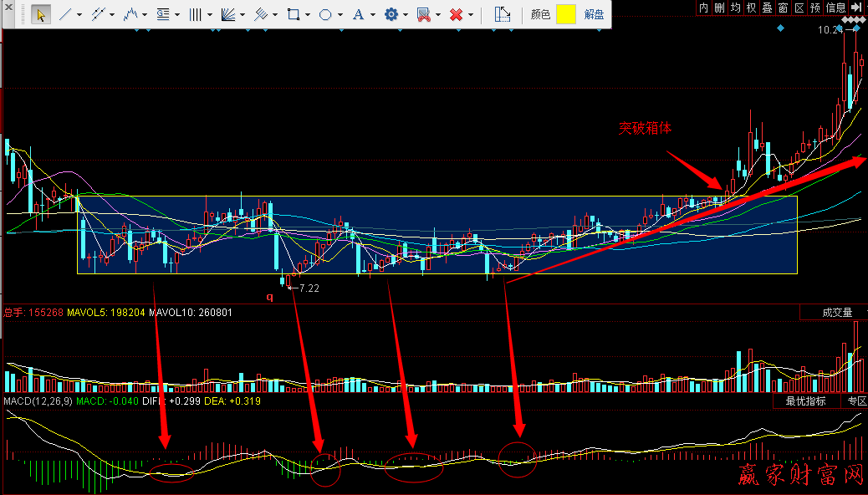Click the 解盘 button
Screen dimensions: 868x495
click(x=594, y=14)
